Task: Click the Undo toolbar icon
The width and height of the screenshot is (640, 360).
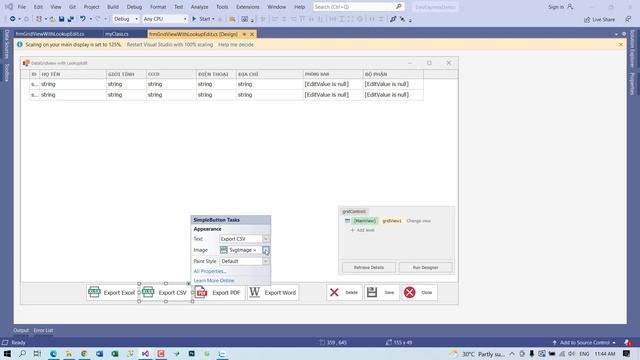Action: [83, 19]
